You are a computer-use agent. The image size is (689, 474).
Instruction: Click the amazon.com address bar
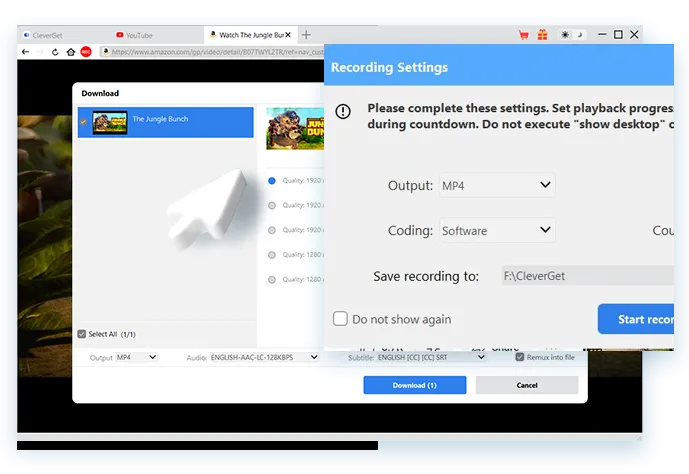tap(213, 52)
